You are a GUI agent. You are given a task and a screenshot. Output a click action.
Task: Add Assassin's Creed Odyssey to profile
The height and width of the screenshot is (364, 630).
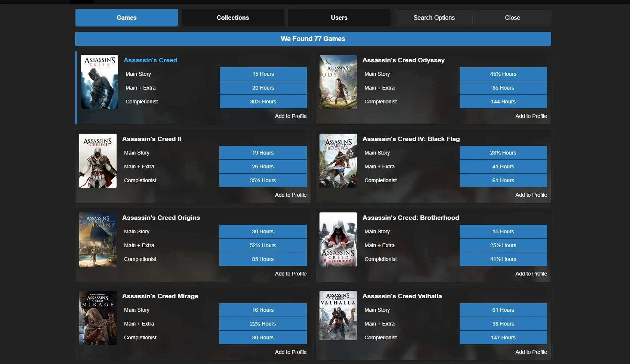click(531, 116)
